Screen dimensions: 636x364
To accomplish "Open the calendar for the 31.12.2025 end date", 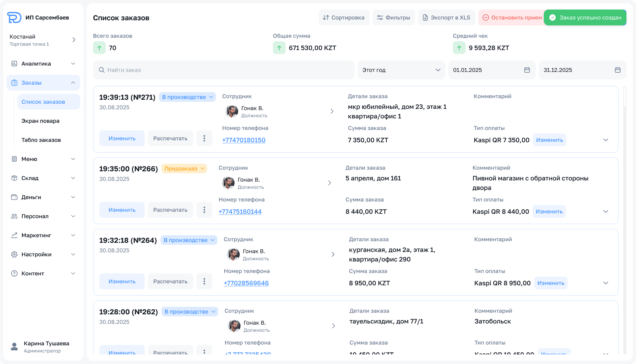I will (617, 70).
